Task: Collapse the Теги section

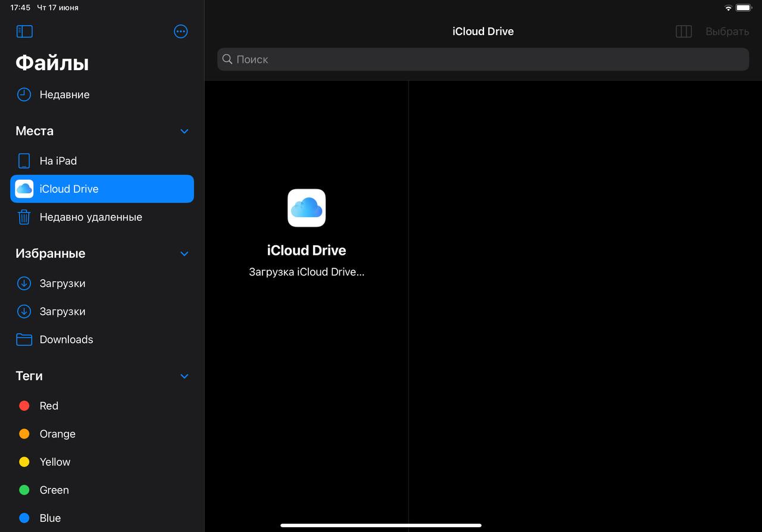Action: point(185,376)
